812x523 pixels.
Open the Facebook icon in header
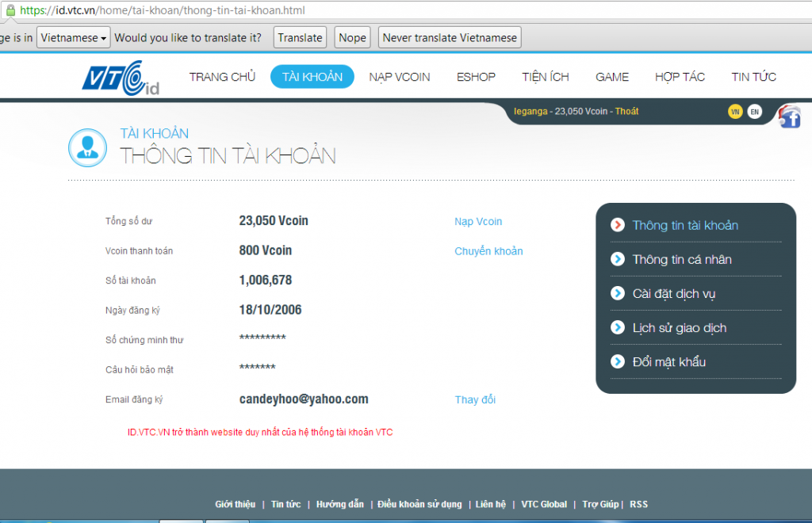(789, 116)
